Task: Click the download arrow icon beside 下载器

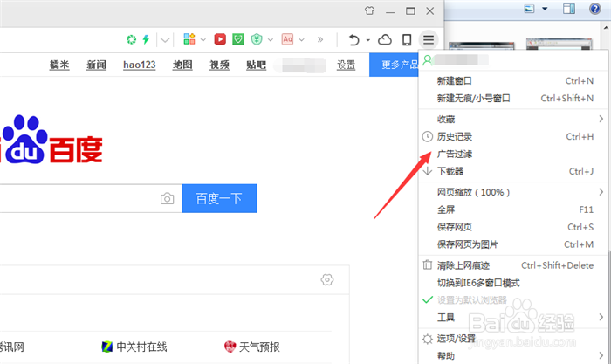Action: (428, 171)
